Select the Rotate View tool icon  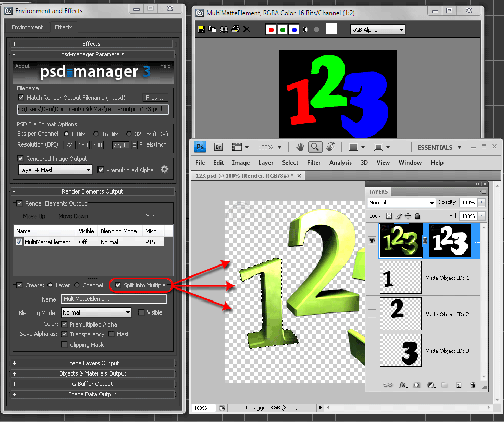(330, 147)
